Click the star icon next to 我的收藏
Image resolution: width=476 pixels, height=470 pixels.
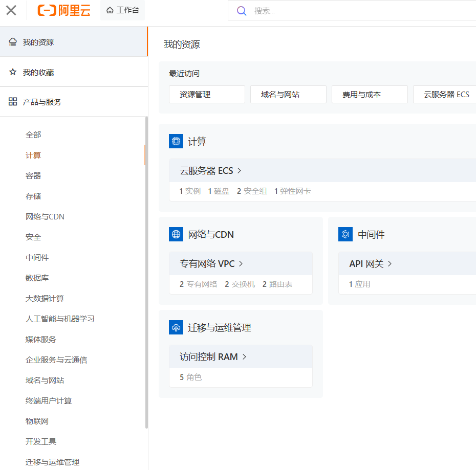13,72
